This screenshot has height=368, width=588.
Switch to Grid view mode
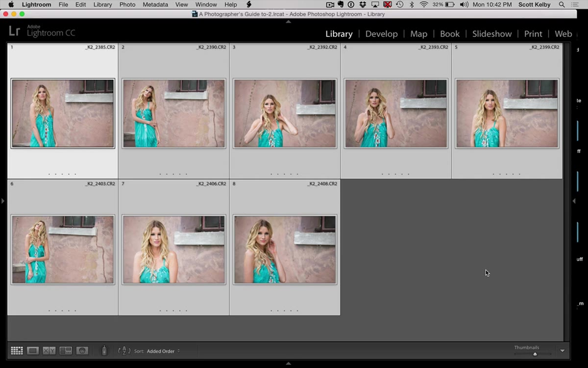(17, 350)
